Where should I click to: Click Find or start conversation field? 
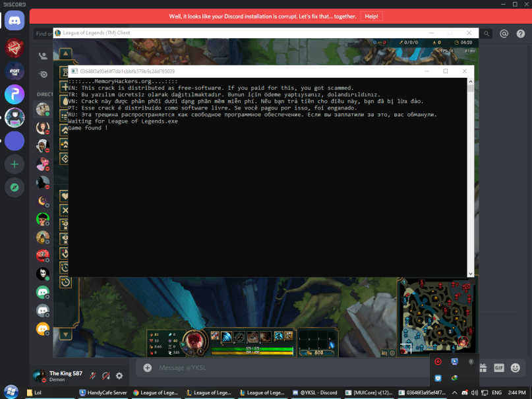[x=44, y=34]
